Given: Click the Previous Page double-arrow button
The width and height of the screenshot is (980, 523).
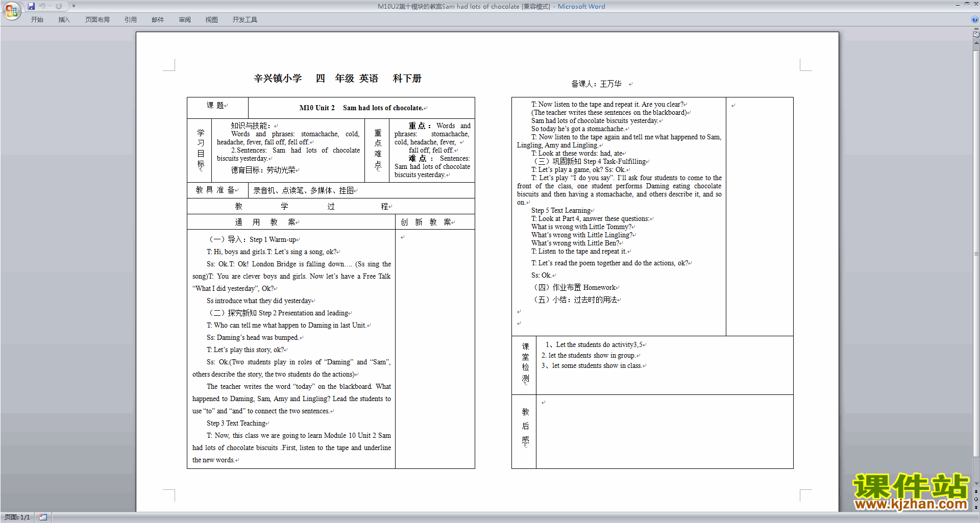Looking at the screenshot, I should pos(976,491).
